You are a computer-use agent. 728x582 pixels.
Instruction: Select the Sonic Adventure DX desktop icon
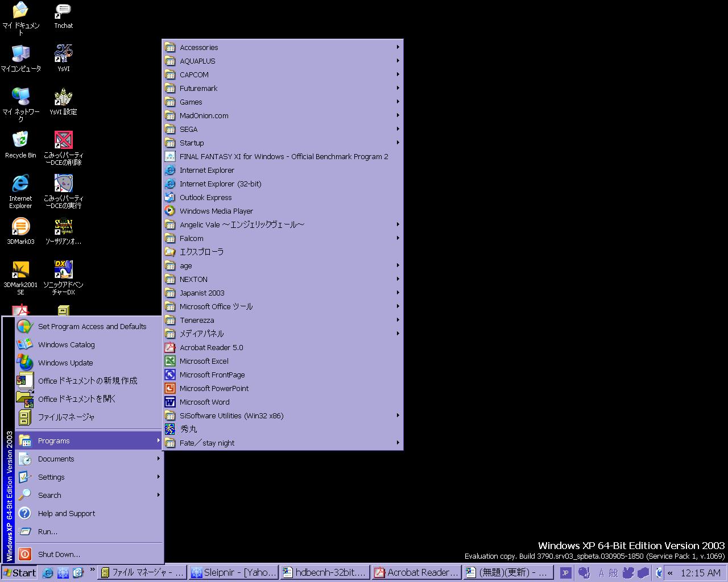[x=63, y=278]
